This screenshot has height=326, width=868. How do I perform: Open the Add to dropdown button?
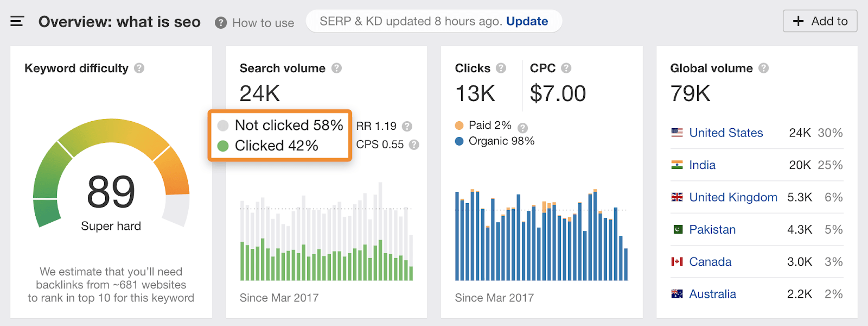(x=820, y=21)
